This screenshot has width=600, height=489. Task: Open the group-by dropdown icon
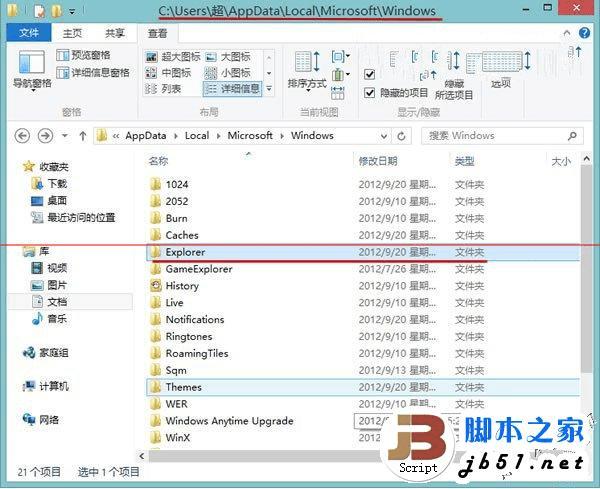341,57
